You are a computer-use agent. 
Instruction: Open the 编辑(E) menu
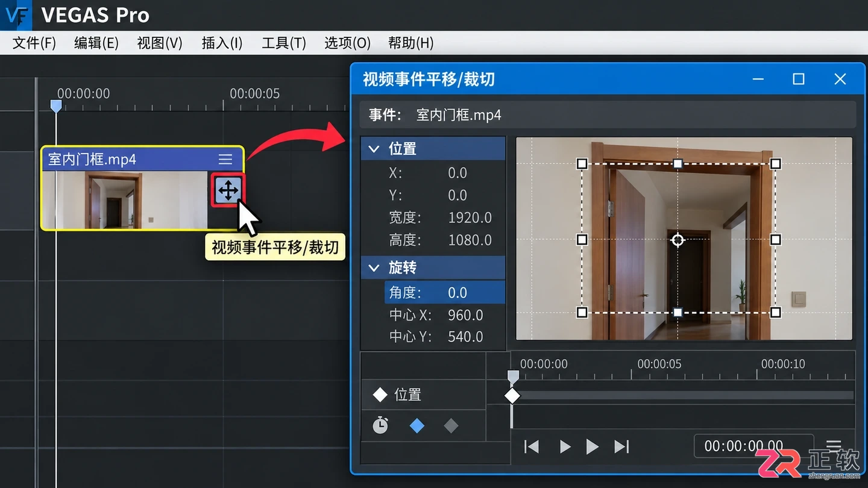[96, 43]
